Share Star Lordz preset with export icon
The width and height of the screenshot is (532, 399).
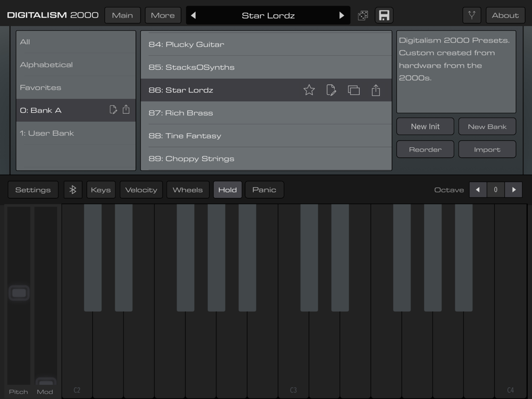[x=376, y=90]
